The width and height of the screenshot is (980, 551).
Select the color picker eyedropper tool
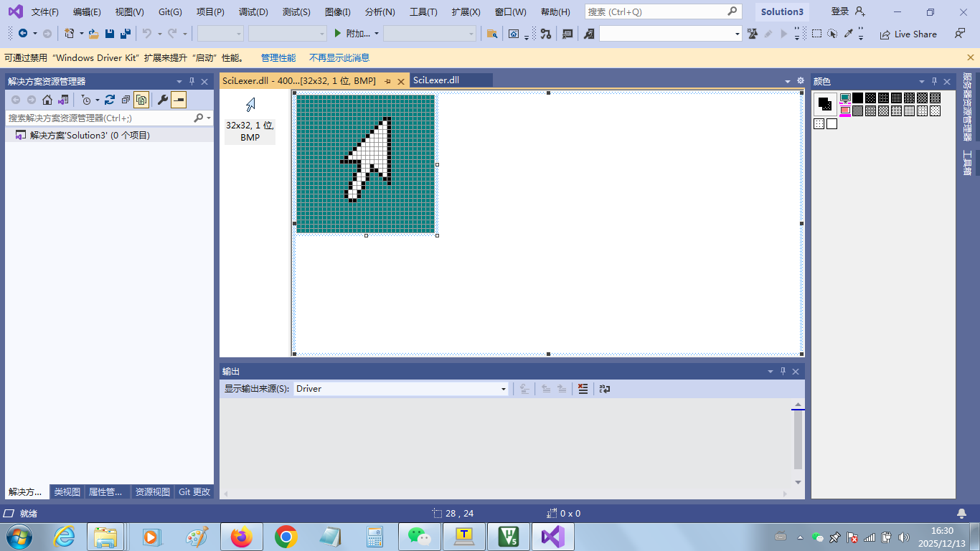[848, 34]
